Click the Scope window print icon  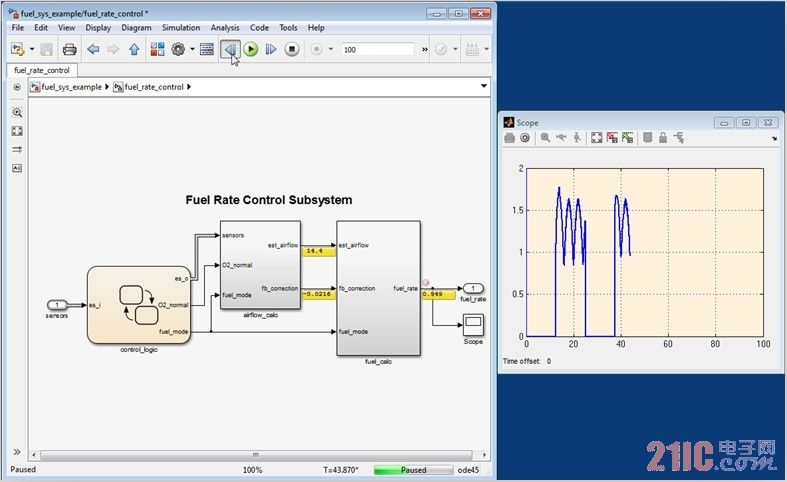(509, 138)
